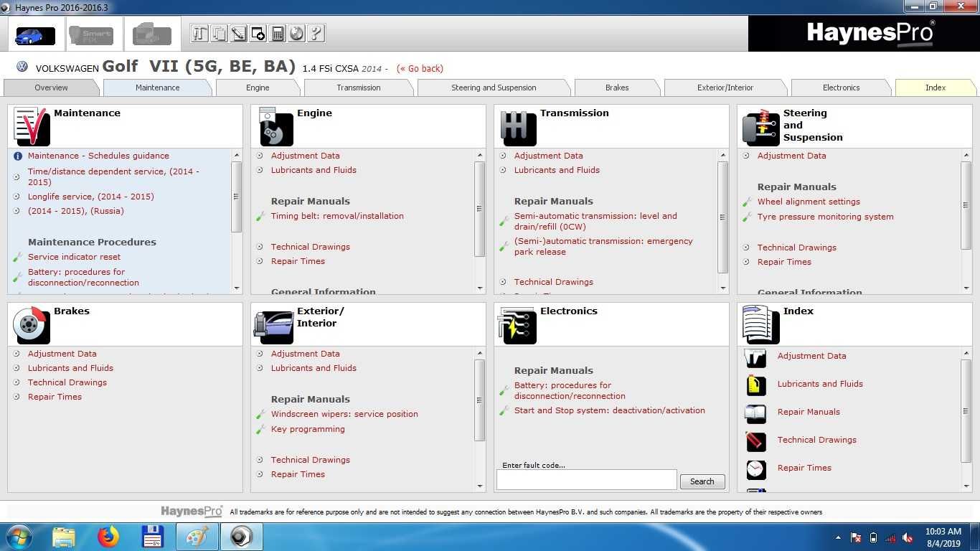This screenshot has height=551, width=980.
Task: Click scroll down arrow in Engine panel
Action: [480, 288]
